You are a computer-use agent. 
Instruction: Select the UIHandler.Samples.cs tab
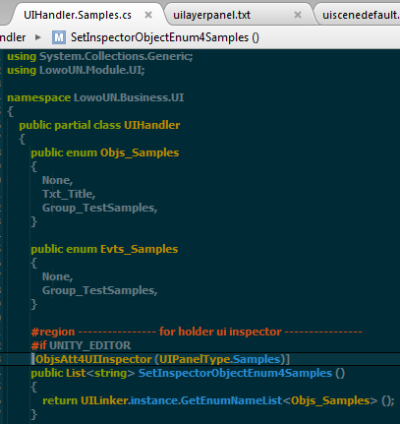(x=77, y=15)
